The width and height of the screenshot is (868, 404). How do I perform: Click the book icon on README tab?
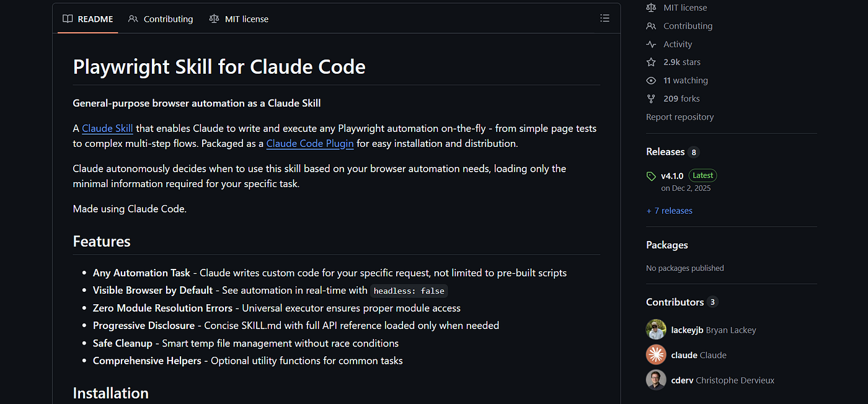click(x=68, y=19)
